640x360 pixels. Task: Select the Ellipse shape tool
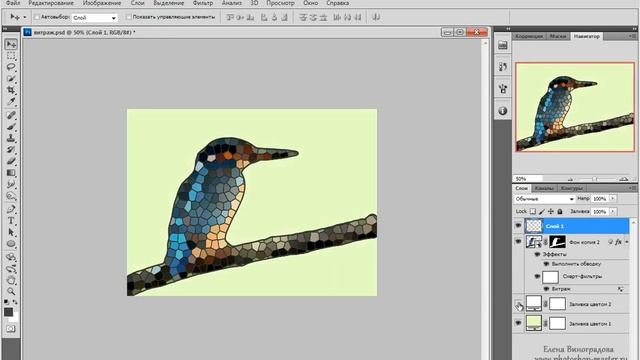pyautogui.click(x=11, y=244)
